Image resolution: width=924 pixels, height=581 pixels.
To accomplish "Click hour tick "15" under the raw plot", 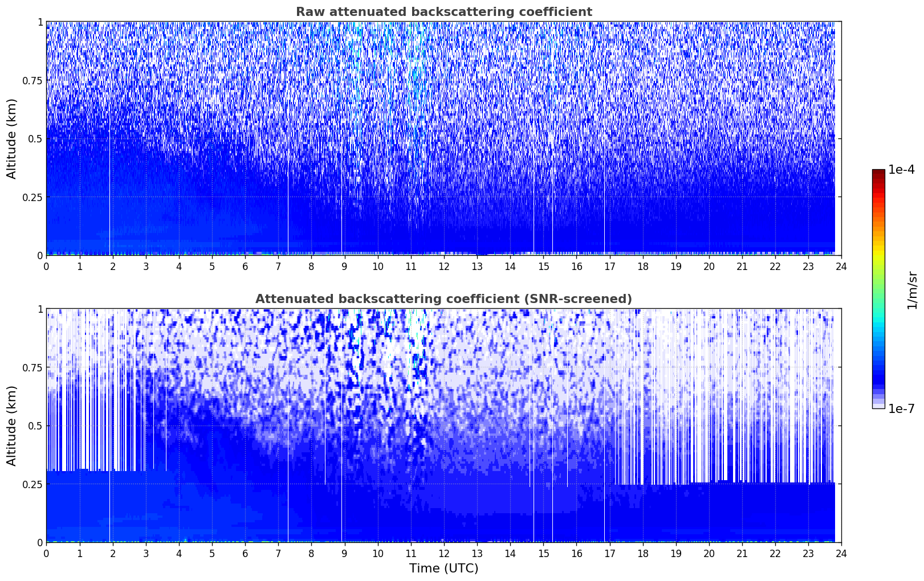I will pos(543,266).
